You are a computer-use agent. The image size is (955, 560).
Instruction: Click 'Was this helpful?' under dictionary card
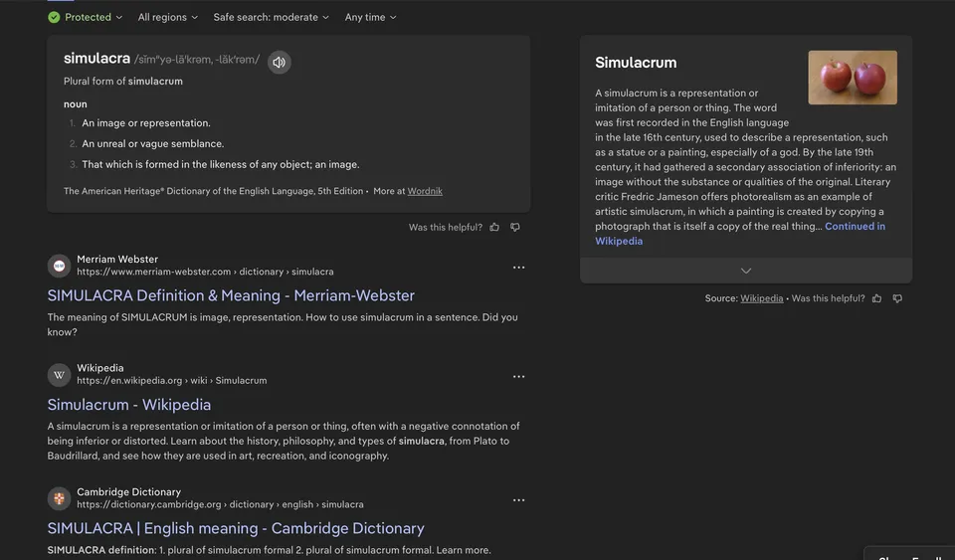pyautogui.click(x=446, y=227)
